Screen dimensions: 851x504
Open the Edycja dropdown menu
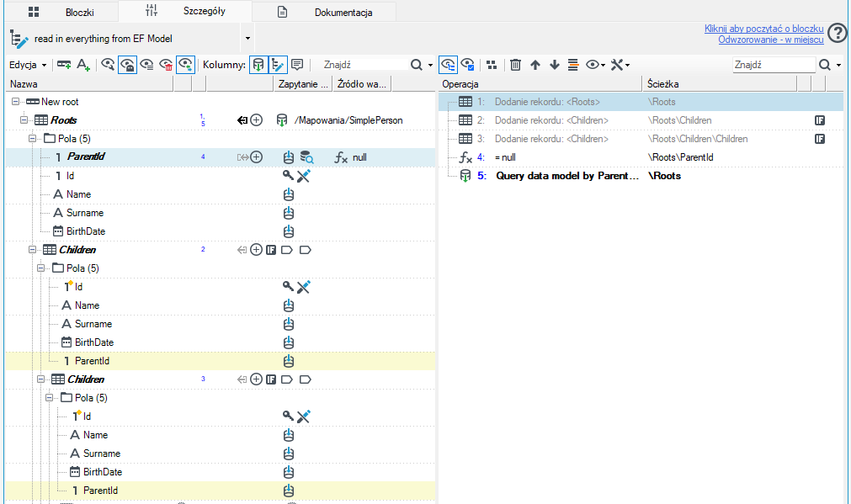tap(28, 65)
